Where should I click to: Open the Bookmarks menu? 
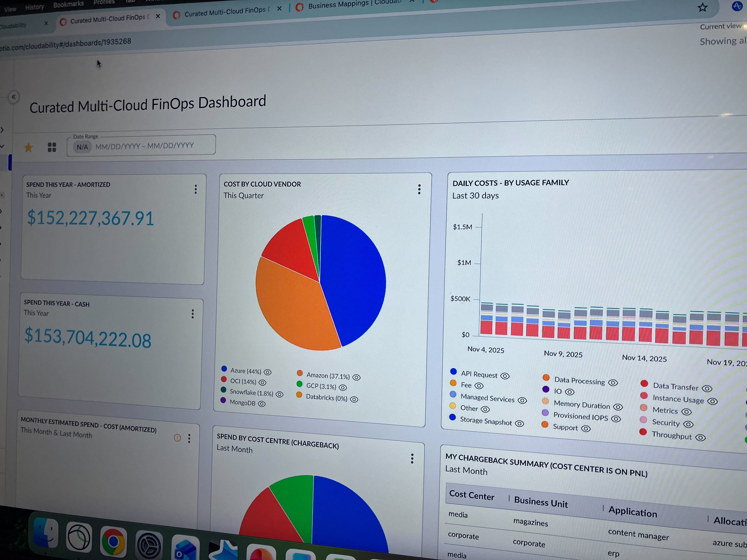[68, 4]
